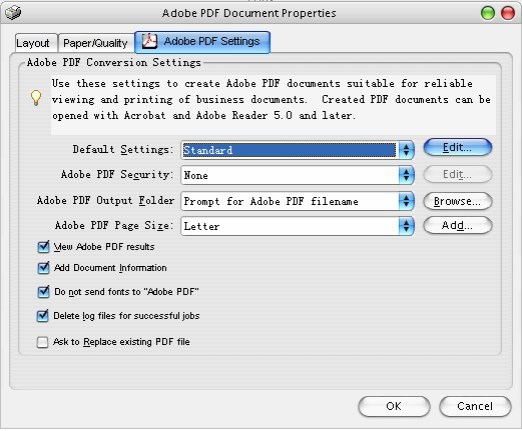Disable Do not send fonts option
The width and height of the screenshot is (522, 431).
pyautogui.click(x=43, y=292)
